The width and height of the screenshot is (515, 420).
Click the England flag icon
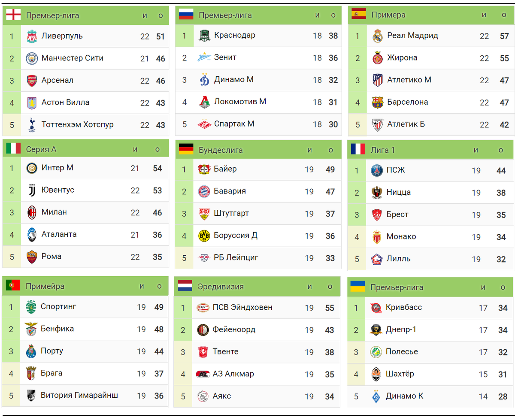click(13, 15)
